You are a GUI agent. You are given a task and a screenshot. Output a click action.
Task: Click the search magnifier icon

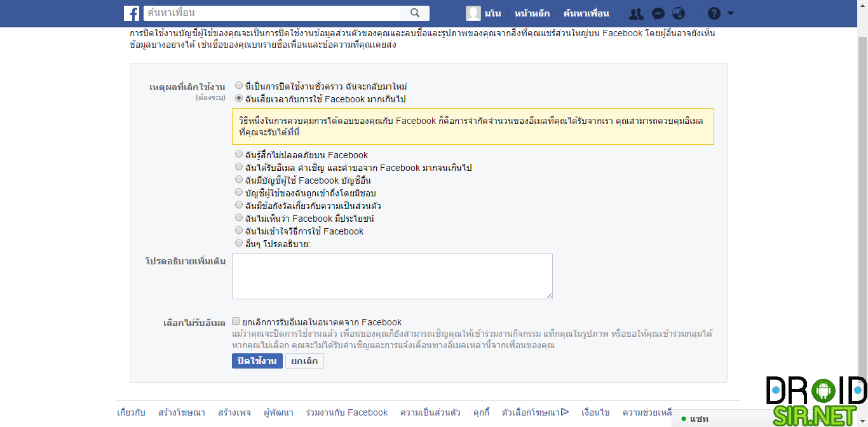(x=415, y=13)
